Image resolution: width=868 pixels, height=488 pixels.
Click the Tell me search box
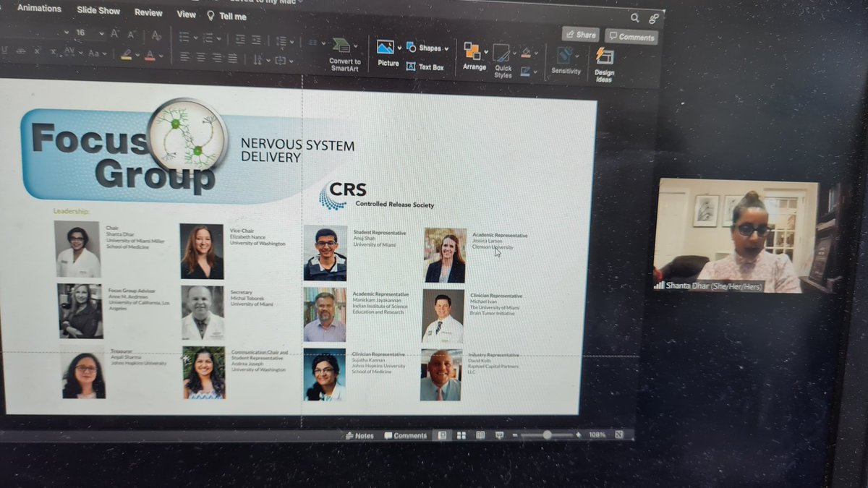[226, 15]
